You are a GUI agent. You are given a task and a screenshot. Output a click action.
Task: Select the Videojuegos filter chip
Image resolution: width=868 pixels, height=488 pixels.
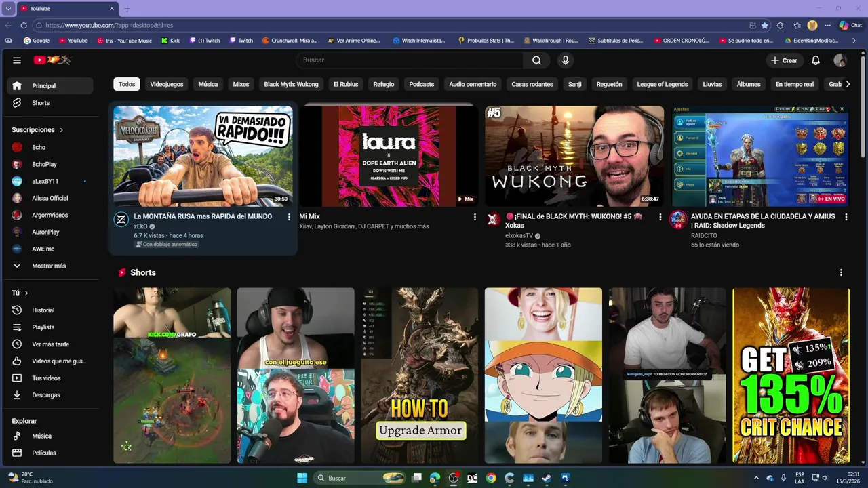167,84
